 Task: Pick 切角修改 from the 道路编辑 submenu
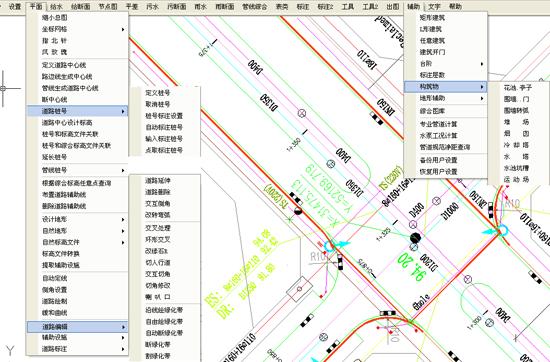pos(157,286)
